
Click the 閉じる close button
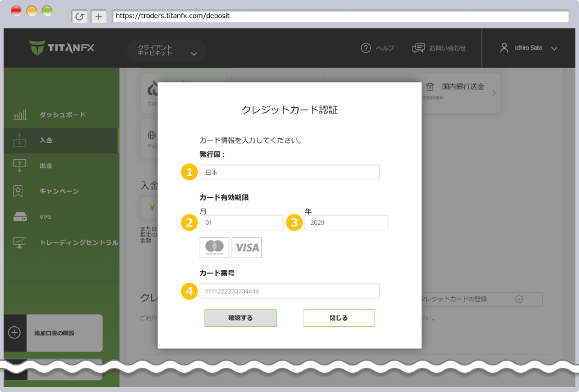click(x=338, y=318)
